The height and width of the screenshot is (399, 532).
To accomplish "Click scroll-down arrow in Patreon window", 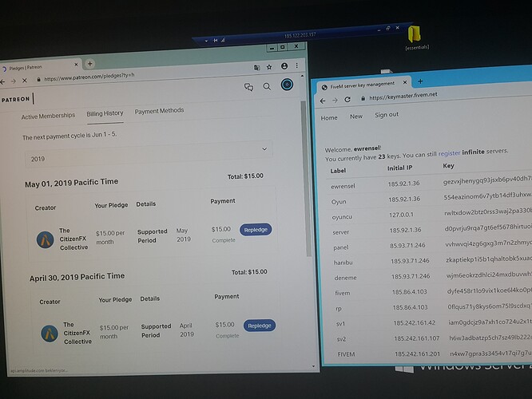I will click(x=313, y=367).
